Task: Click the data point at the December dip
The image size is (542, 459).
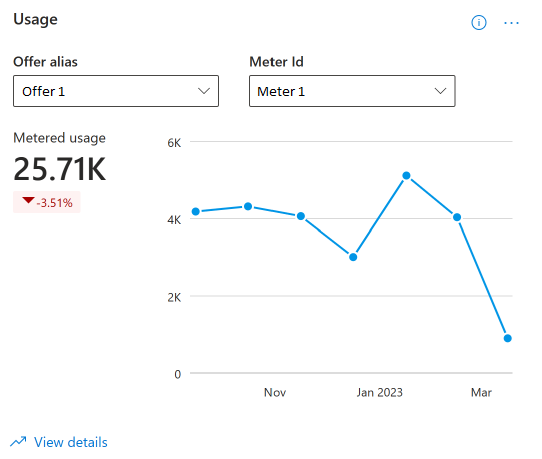Action: click(x=353, y=257)
